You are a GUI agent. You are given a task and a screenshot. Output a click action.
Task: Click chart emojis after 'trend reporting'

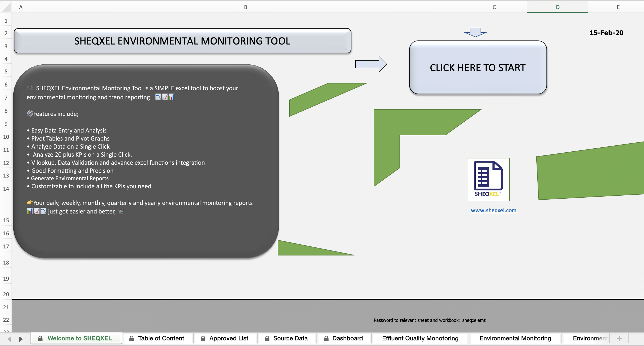point(165,97)
